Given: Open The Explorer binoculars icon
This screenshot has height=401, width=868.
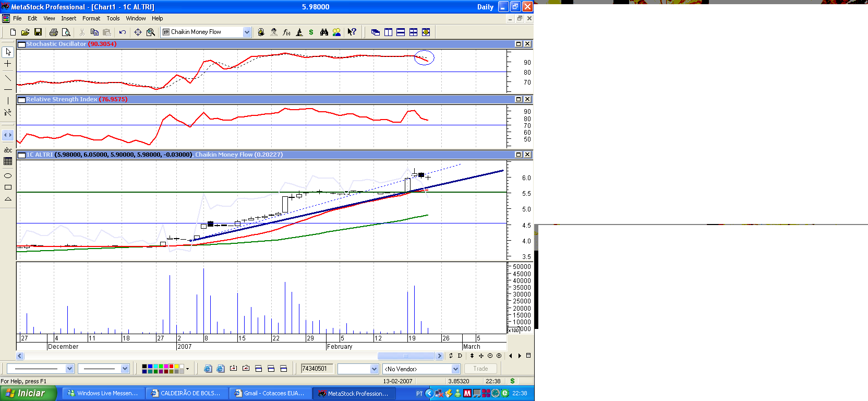Looking at the screenshot, I should 324,32.
